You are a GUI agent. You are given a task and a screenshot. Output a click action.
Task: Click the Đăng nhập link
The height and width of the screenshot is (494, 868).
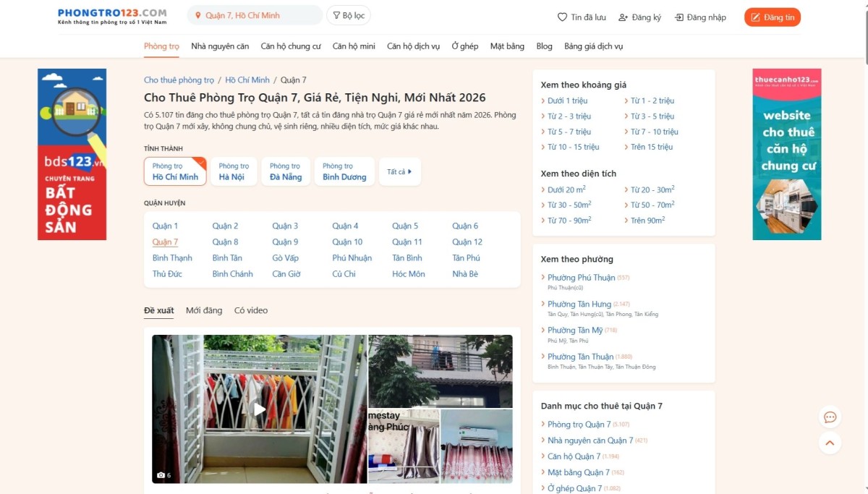[700, 17]
